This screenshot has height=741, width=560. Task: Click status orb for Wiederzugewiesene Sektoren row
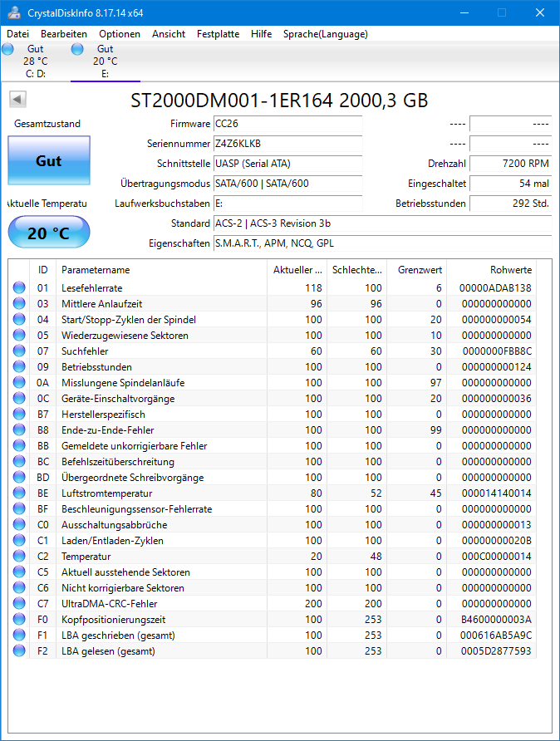click(x=19, y=335)
